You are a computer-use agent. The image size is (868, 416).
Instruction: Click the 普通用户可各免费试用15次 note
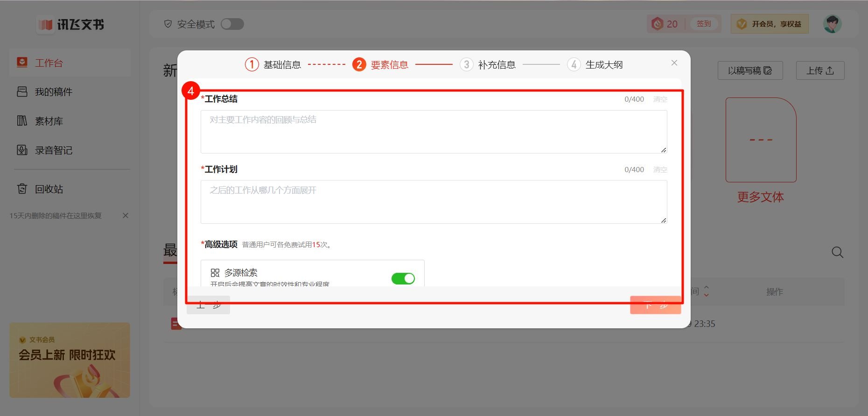click(287, 245)
